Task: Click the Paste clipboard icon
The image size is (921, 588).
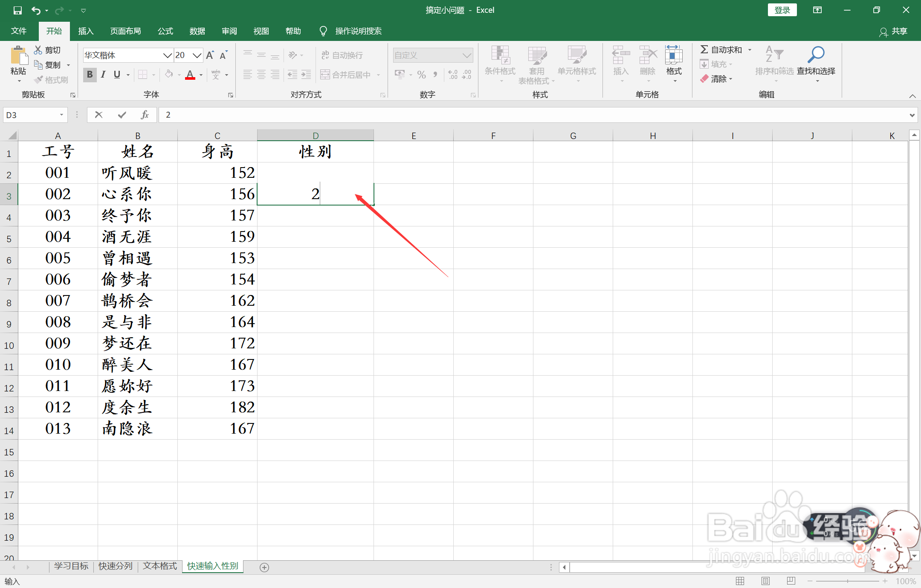Action: click(18, 56)
